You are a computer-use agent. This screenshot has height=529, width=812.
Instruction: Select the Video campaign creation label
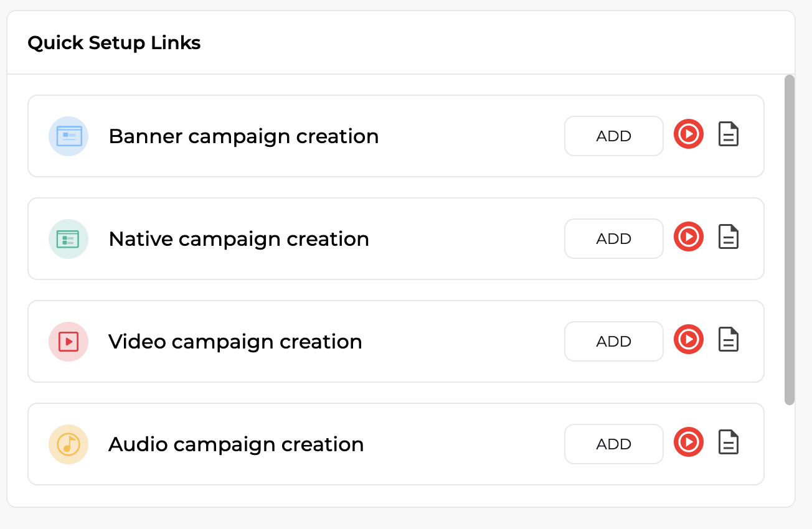235,342
